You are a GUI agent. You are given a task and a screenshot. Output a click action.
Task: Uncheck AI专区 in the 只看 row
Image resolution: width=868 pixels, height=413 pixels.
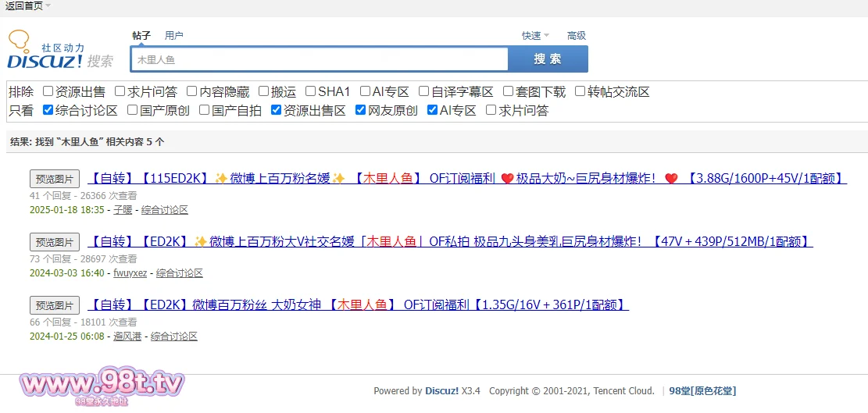coord(433,110)
